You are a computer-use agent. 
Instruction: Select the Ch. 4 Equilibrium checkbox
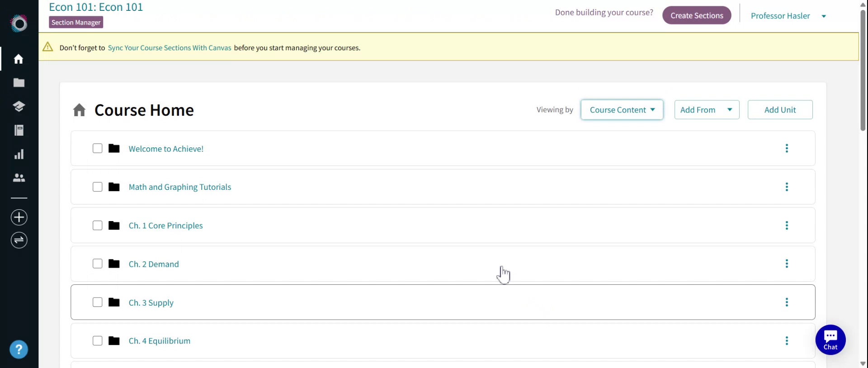click(98, 341)
